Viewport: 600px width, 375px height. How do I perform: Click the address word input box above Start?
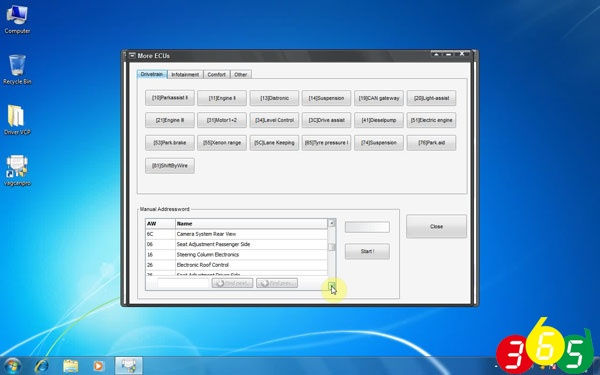pos(367,227)
